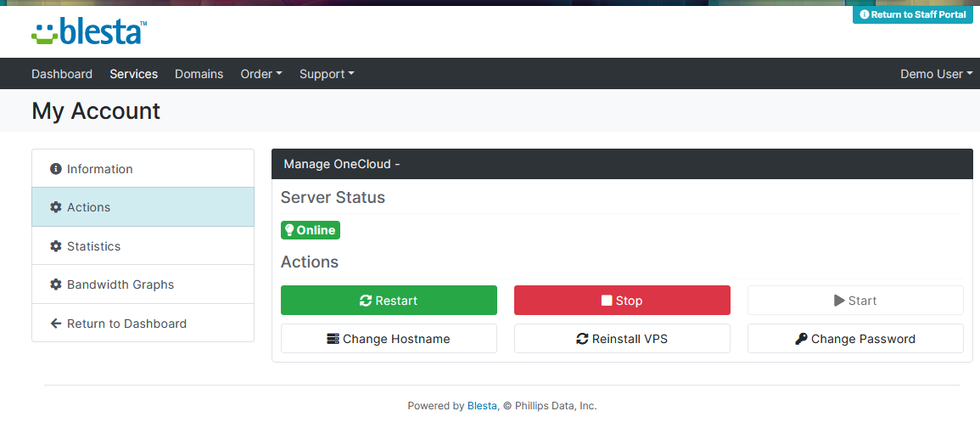980x428 pixels.
Task: Click the sync icon on Reinstall VPS
Action: click(x=583, y=339)
